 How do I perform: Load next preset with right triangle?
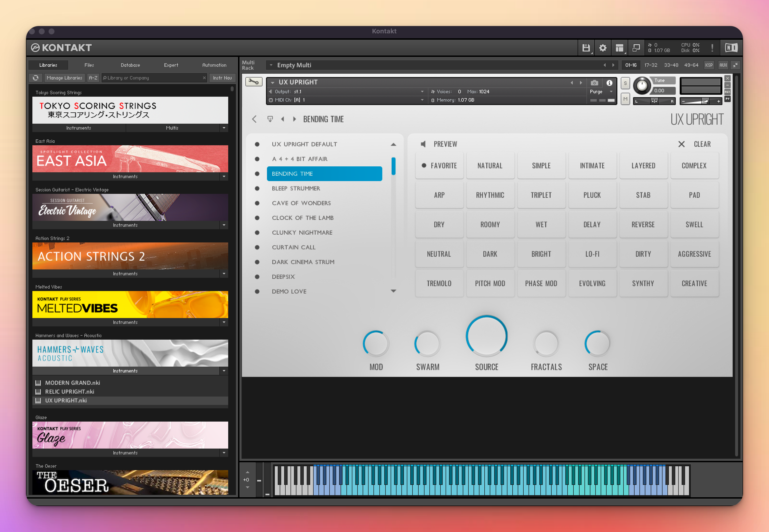click(294, 119)
